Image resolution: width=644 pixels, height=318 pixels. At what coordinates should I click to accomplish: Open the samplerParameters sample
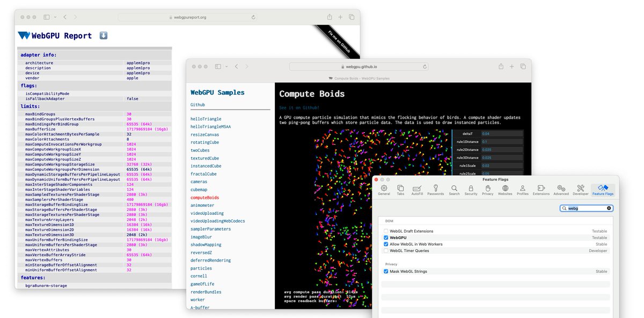(x=210, y=229)
